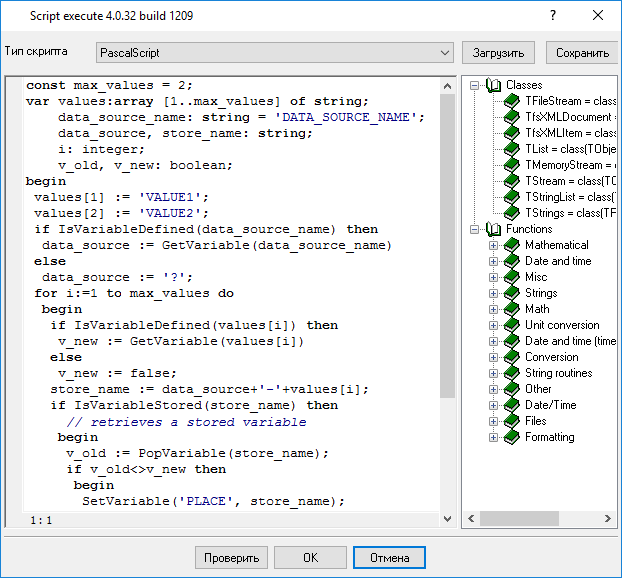Select the Date and time (time tree item
The width and height of the screenshot is (622, 578).
point(570,341)
